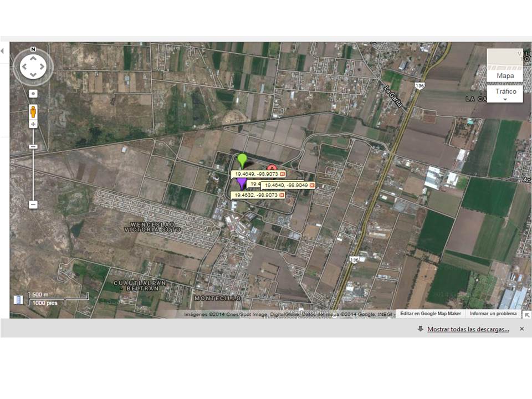Pan the map east using the right arrow
The height and width of the screenshot is (399, 532).
[x=43, y=67]
